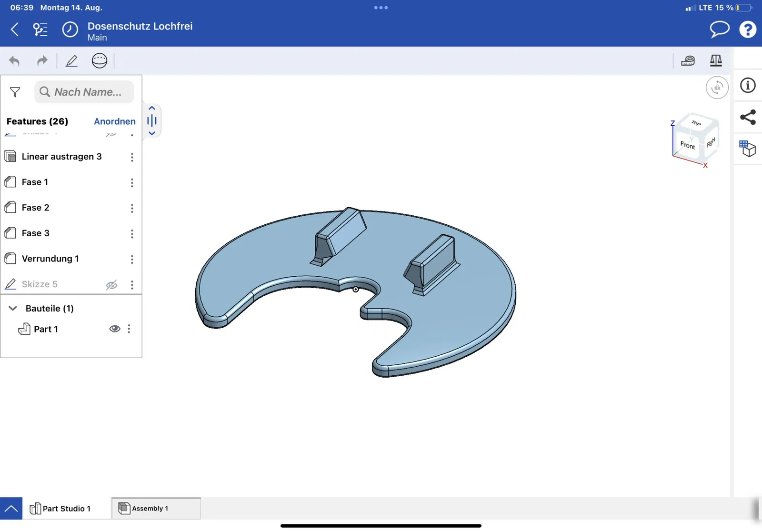Screen dimensions: 762x532
Task: Open options menu for Verrundung 1
Action: pyautogui.click(x=132, y=259)
